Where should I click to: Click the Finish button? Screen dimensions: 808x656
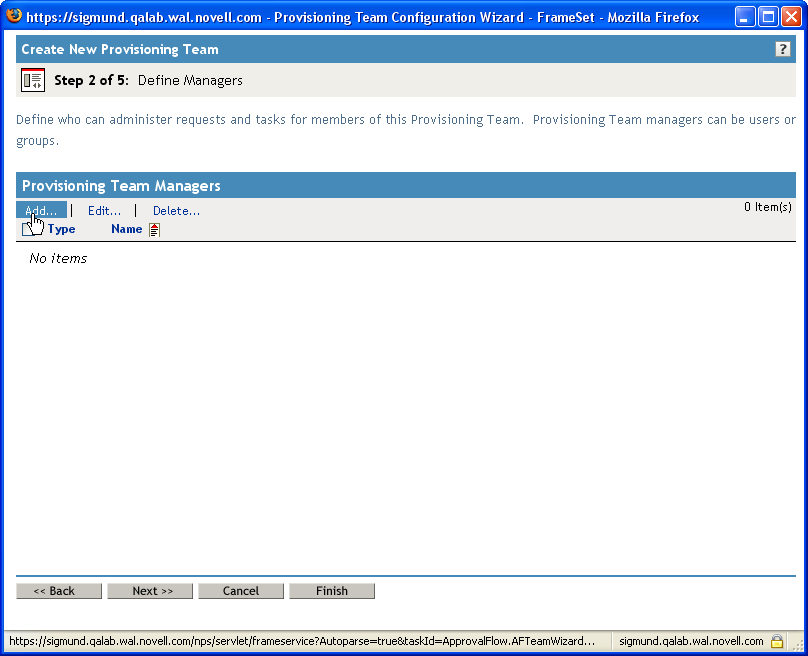point(332,591)
